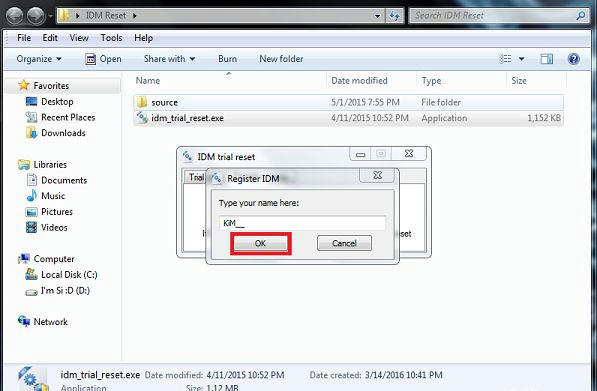Image resolution: width=597 pixels, height=391 pixels.
Task: Open the Videos library
Action: tap(54, 228)
